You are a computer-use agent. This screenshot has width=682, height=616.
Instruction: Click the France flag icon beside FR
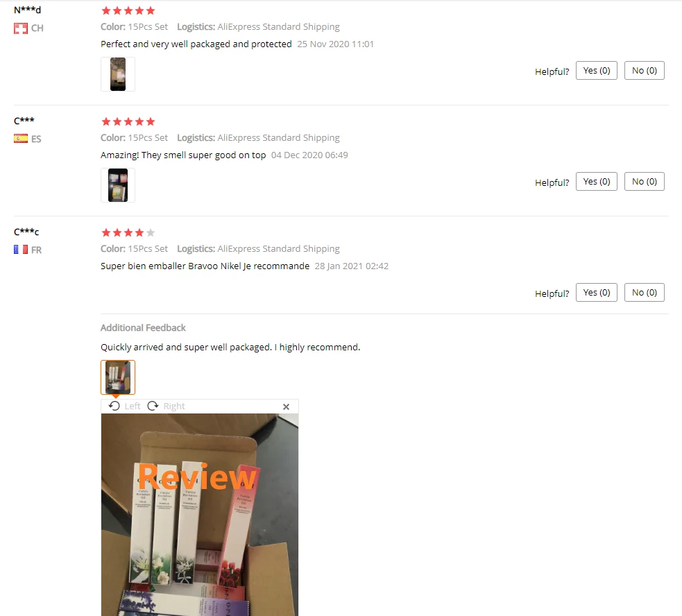pos(20,250)
